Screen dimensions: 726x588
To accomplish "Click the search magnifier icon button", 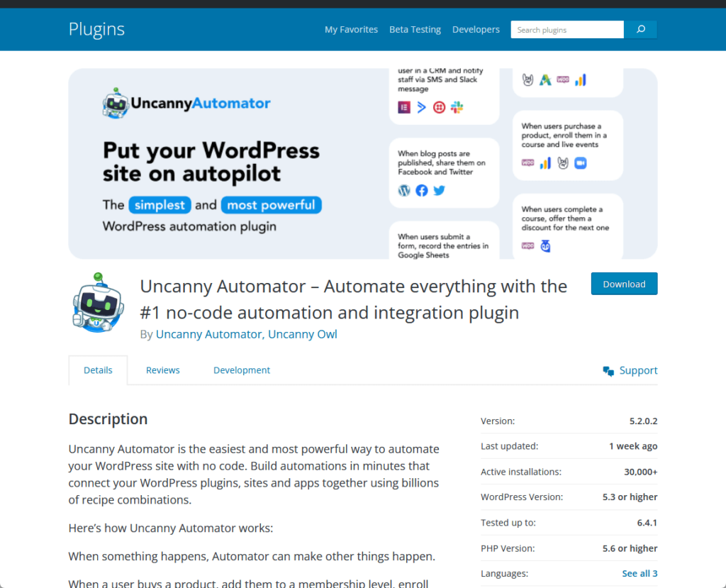I will point(640,30).
